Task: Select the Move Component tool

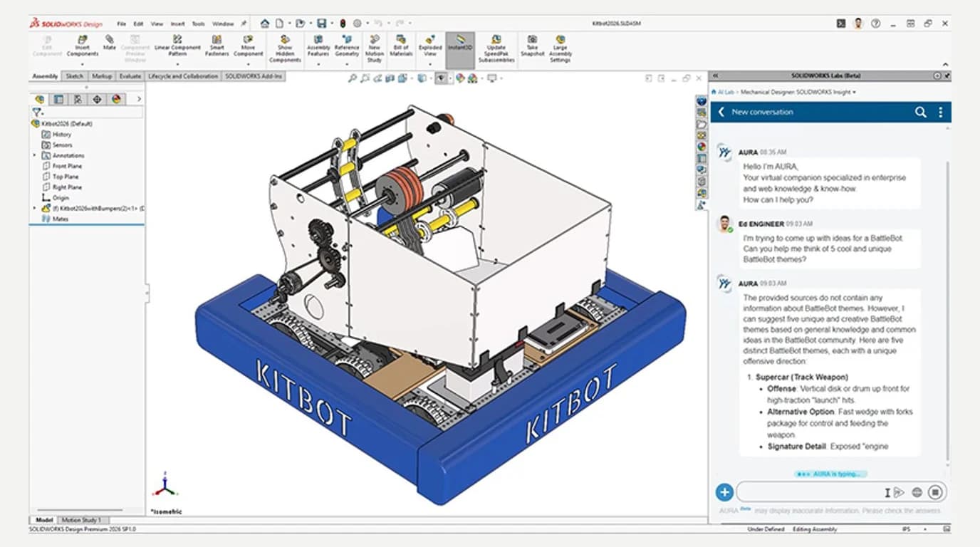Action: pyautogui.click(x=248, y=46)
